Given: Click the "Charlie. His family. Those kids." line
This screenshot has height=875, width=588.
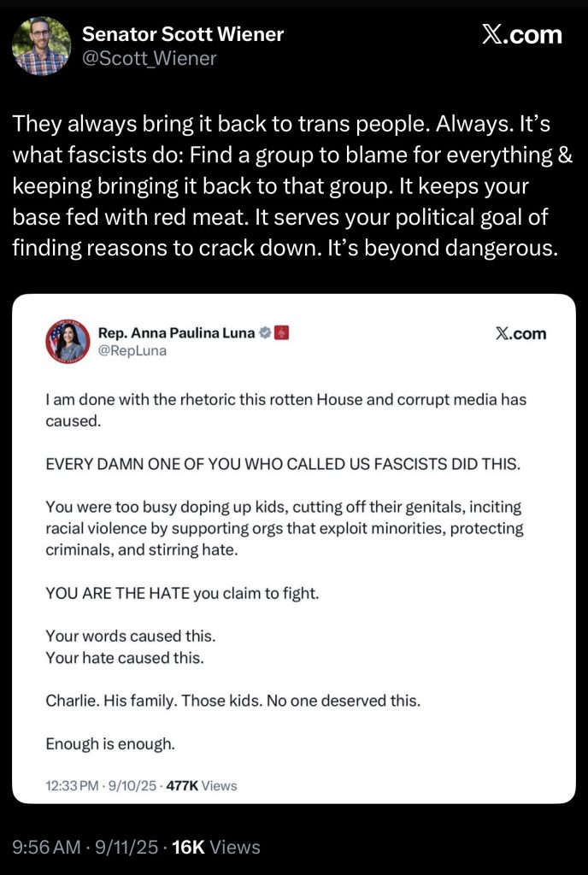Looking at the screenshot, I should pyautogui.click(x=233, y=702).
